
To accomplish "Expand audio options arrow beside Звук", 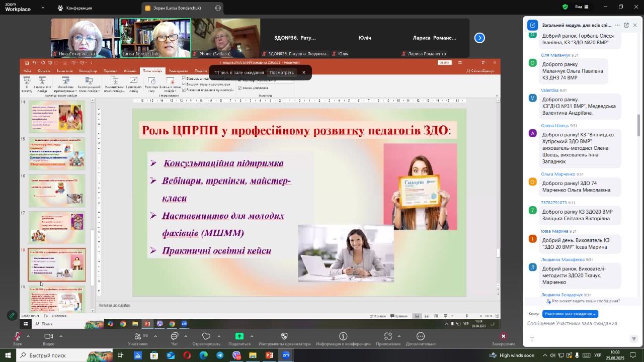I will [28, 336].
